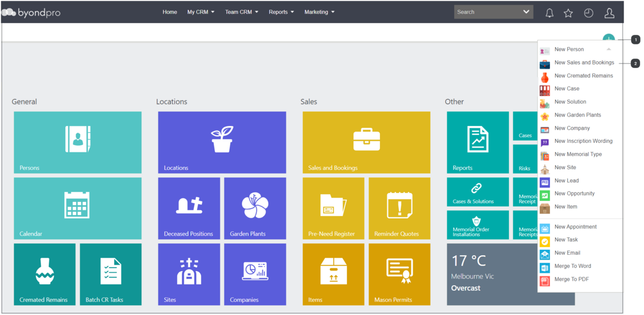This screenshot has width=644, height=315.
Task: Expand the My CRM dropdown menu
Action: coord(201,12)
